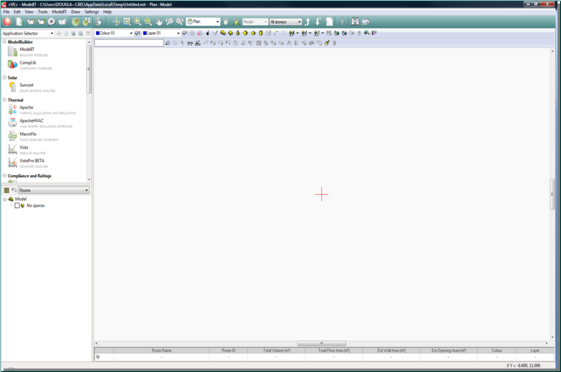Open the Rooms dropdown in browser panel
Screen dimensions: 561x372
tap(54, 190)
